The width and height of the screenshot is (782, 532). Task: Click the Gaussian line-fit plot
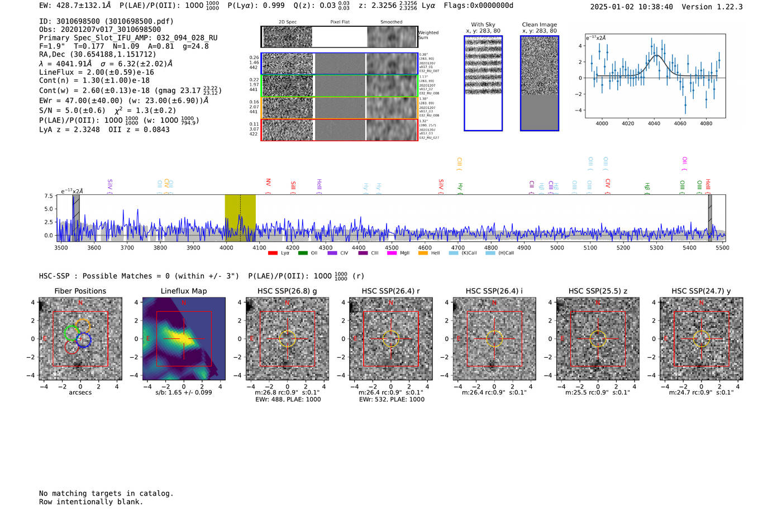pos(655,76)
